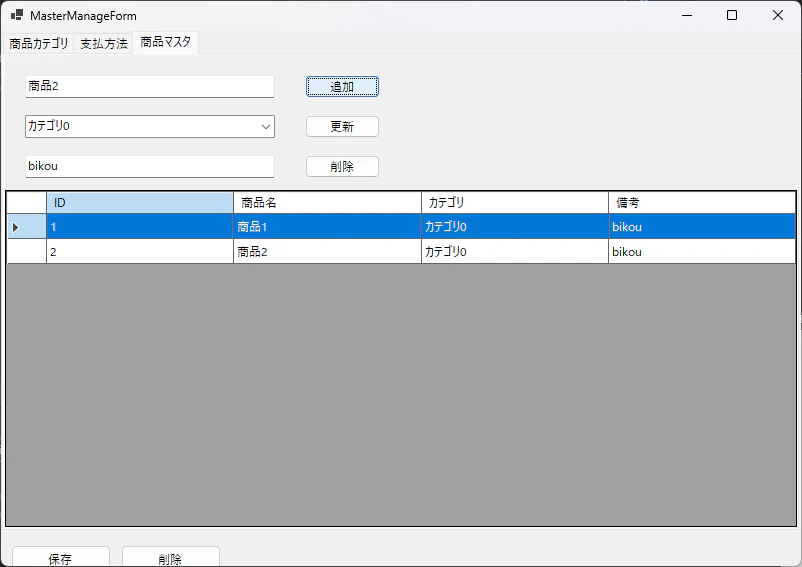This screenshot has height=567, width=802.
Task: Click the MasterManageForm window icon
Action: point(17,15)
